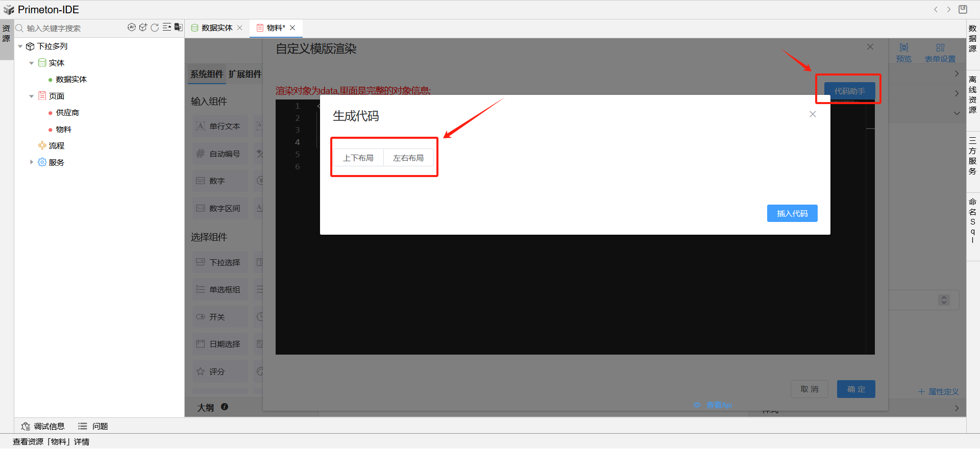
Task: Click the save icon in title bar
Action: [x=963, y=9]
